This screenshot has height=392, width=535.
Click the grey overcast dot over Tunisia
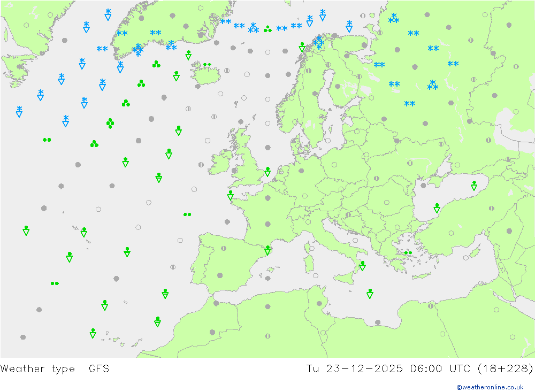click(319, 303)
